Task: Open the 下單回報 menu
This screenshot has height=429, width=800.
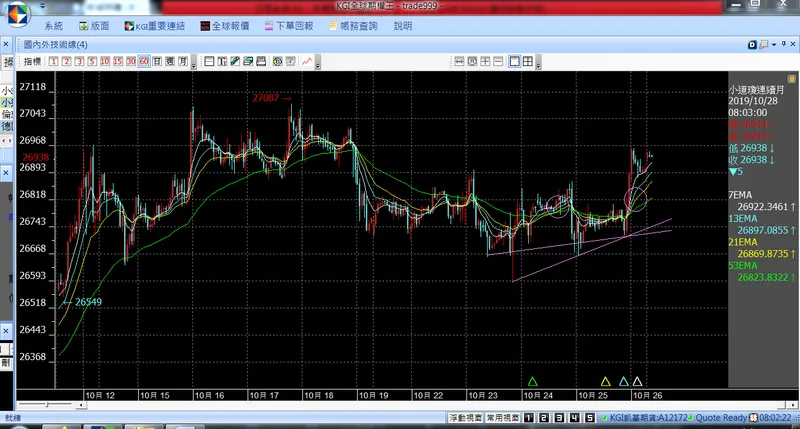Action: click(289, 26)
